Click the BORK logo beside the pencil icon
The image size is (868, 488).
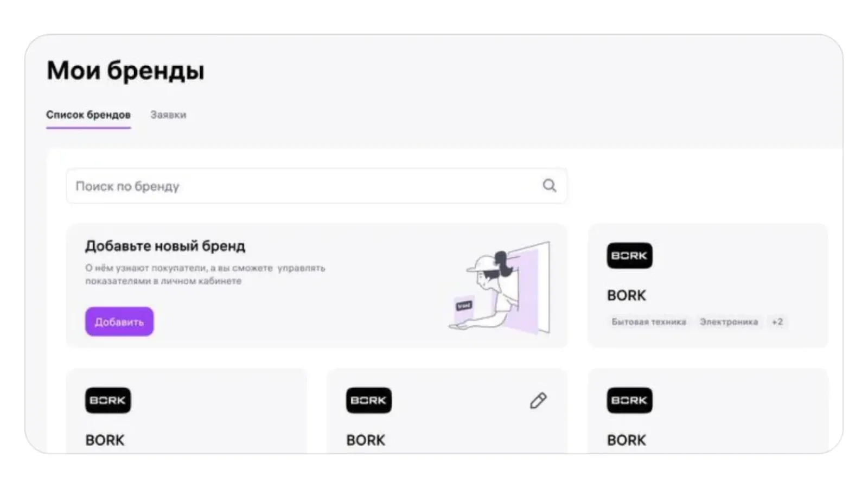point(369,401)
